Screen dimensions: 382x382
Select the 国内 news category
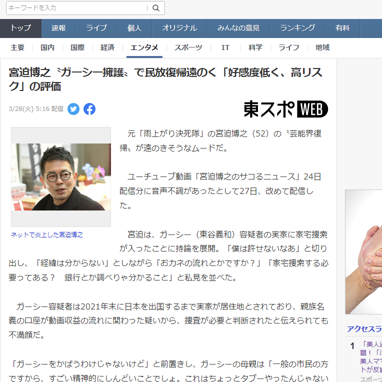pos(47,48)
